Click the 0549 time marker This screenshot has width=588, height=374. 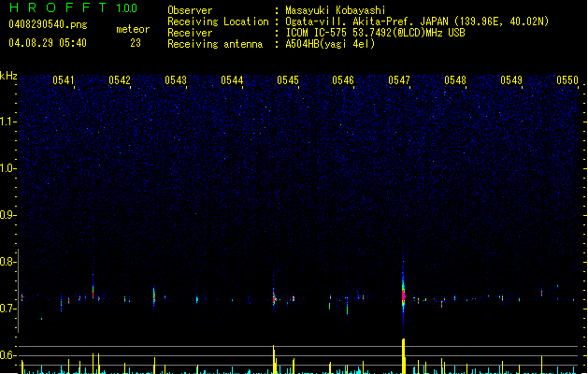(x=511, y=80)
